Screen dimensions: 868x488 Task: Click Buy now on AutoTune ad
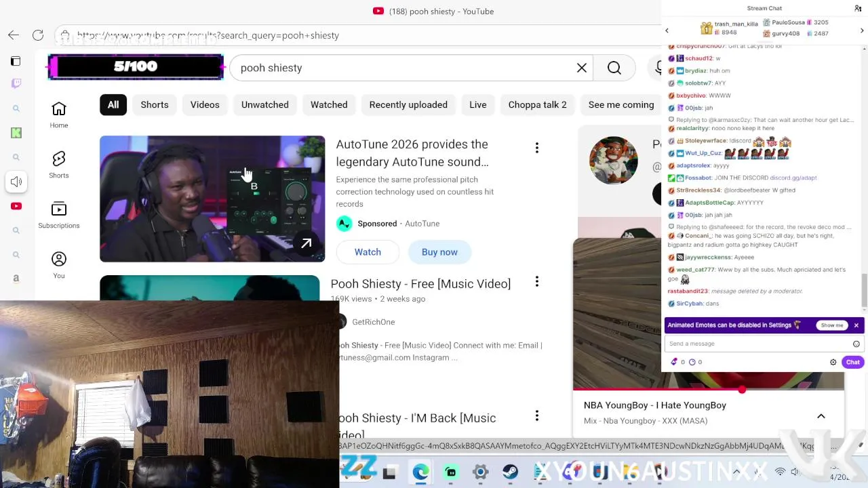439,252
